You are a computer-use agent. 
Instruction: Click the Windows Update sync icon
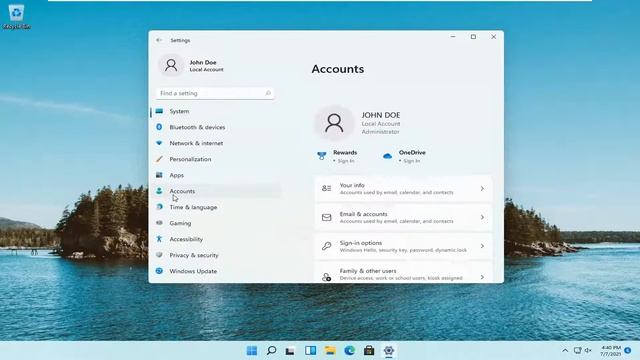(x=159, y=271)
